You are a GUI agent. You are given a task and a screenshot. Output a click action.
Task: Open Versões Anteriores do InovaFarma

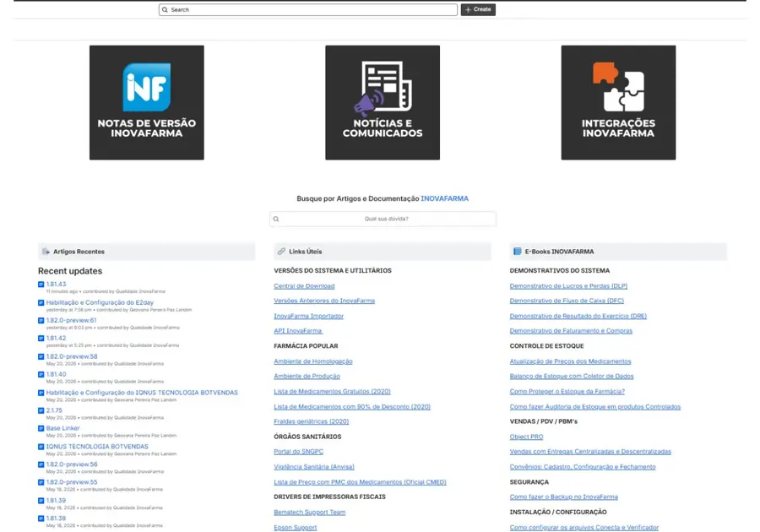point(324,301)
